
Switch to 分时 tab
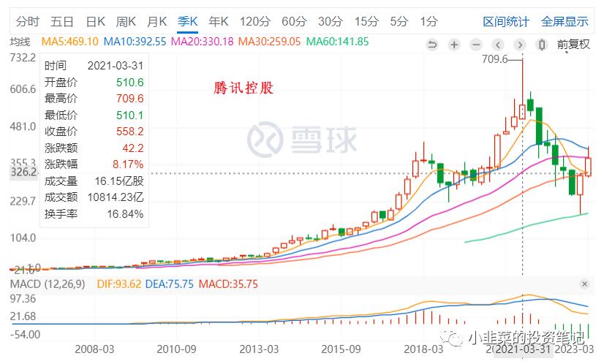pyautogui.click(x=28, y=21)
